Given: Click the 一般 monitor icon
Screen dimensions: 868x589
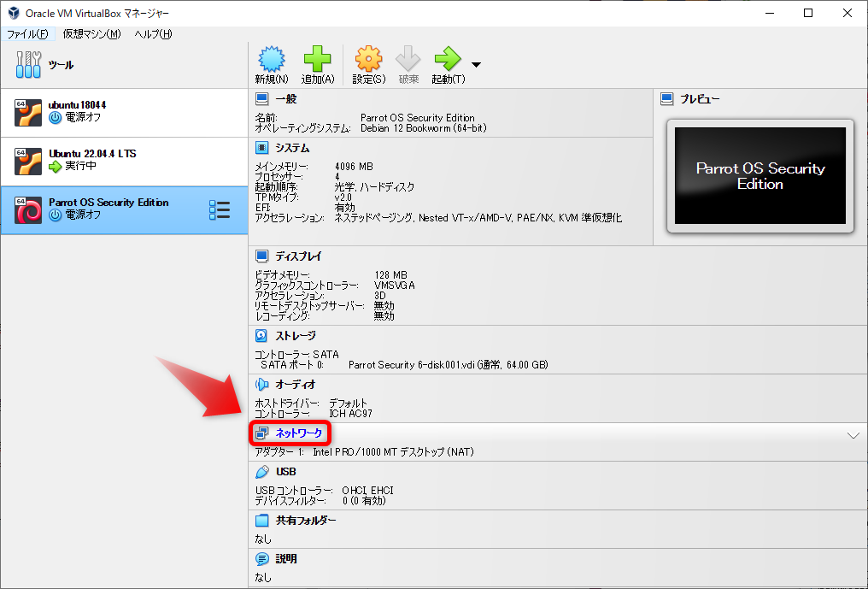Looking at the screenshot, I should pyautogui.click(x=261, y=99).
